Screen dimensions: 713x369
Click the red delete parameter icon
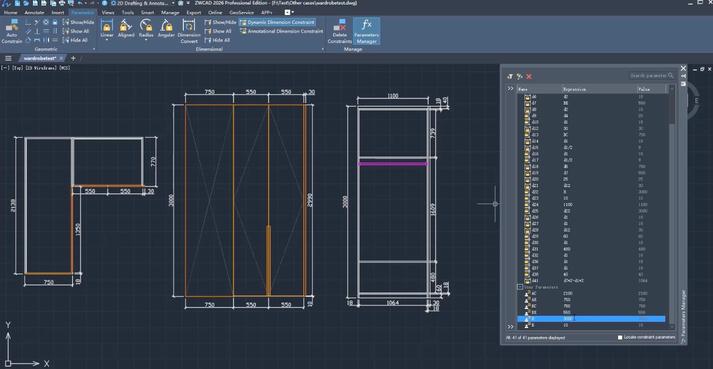click(x=529, y=76)
